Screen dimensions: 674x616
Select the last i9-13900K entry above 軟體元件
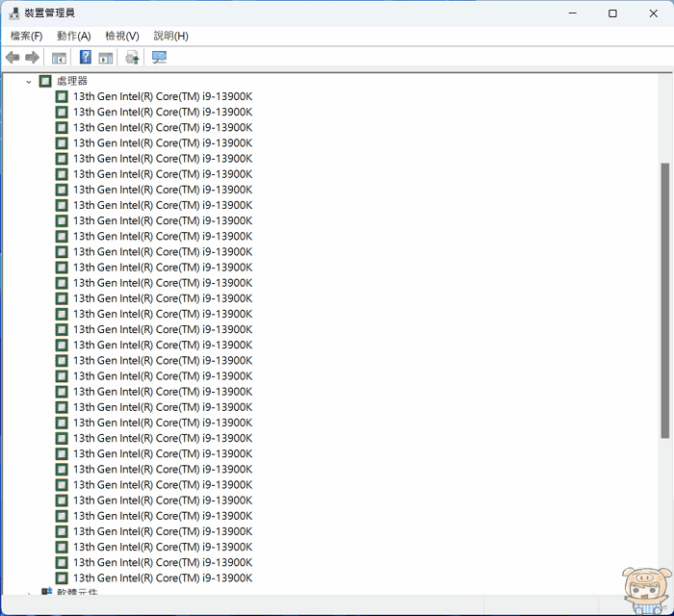pos(163,577)
